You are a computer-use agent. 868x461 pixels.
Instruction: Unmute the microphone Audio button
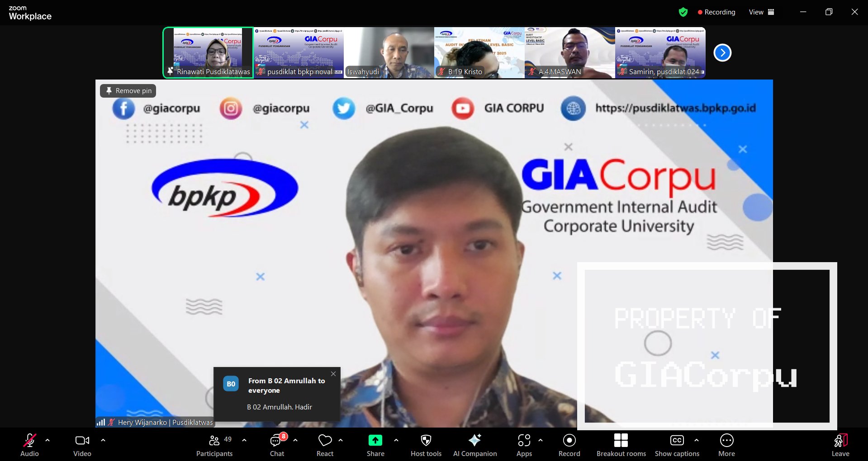pos(29,445)
